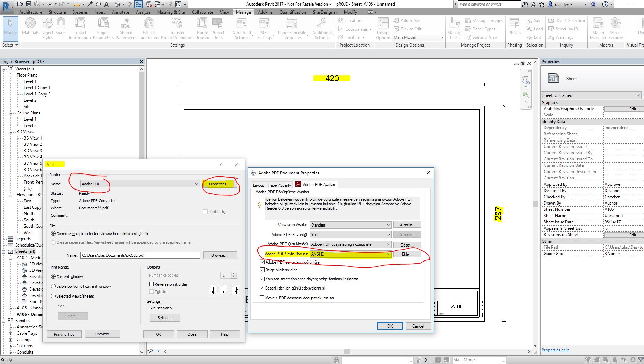
Task: Open the Main Model design option dropdown
Action: tap(418, 37)
